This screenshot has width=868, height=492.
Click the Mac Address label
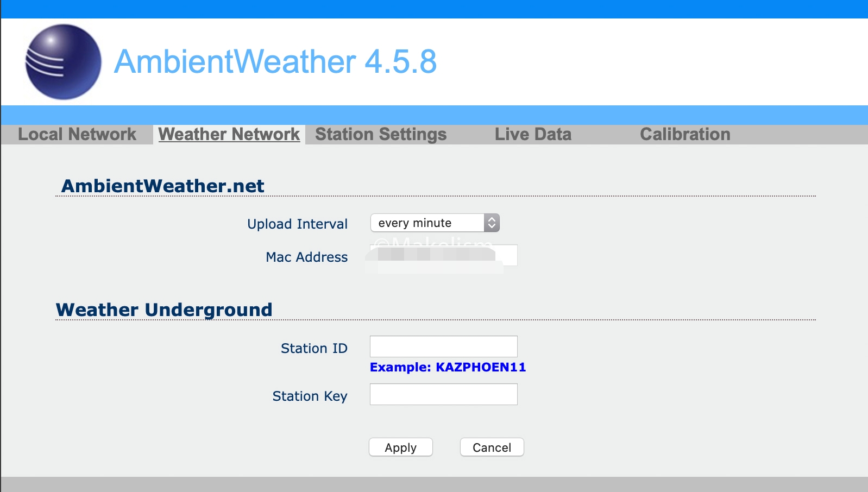point(307,257)
